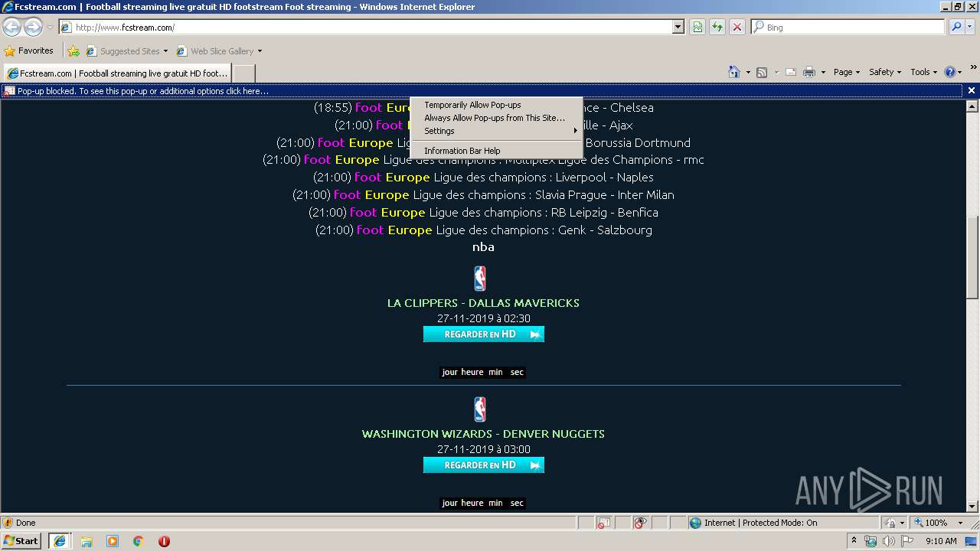Image resolution: width=980 pixels, height=551 pixels.
Task: Open Compatibility View via the broken-page icon
Action: (697, 27)
